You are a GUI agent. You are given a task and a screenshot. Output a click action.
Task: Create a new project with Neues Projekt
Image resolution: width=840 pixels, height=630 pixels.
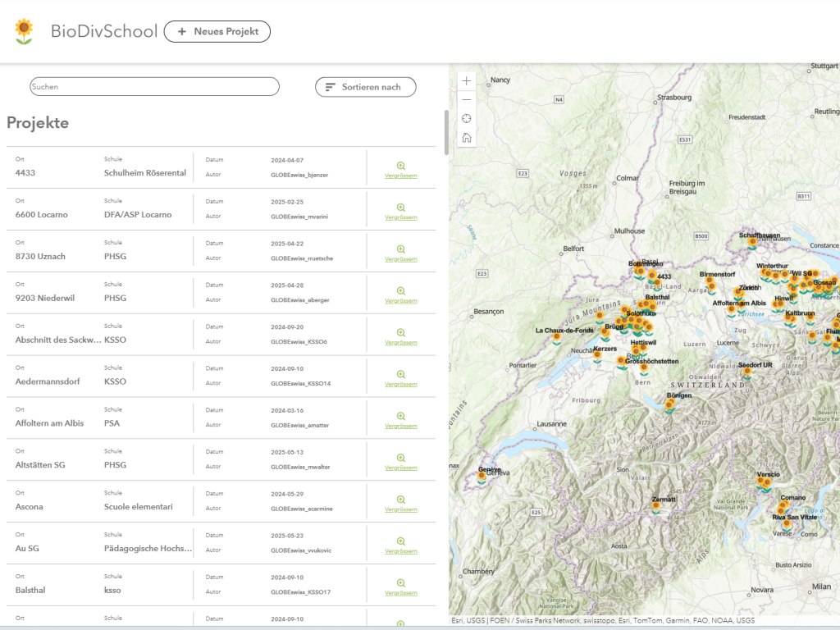coord(217,31)
